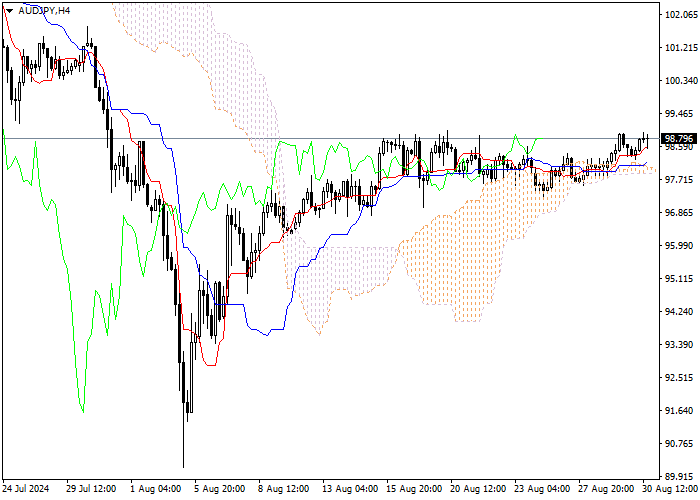Select the current price label 98.796
The width and height of the screenshot is (700, 500).
pos(679,138)
